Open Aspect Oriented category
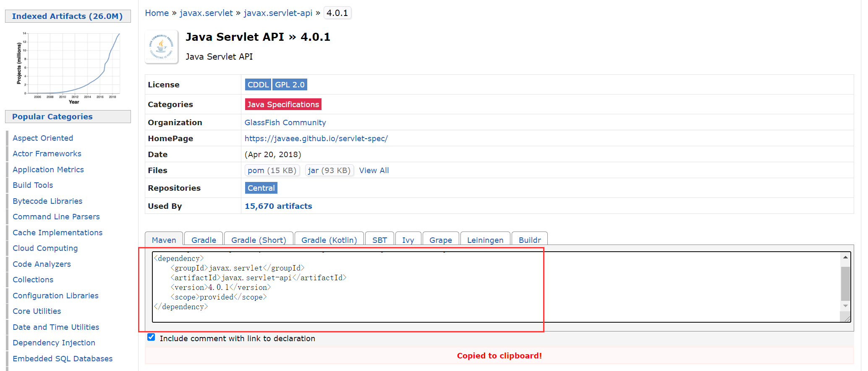The image size is (868, 371). point(43,138)
